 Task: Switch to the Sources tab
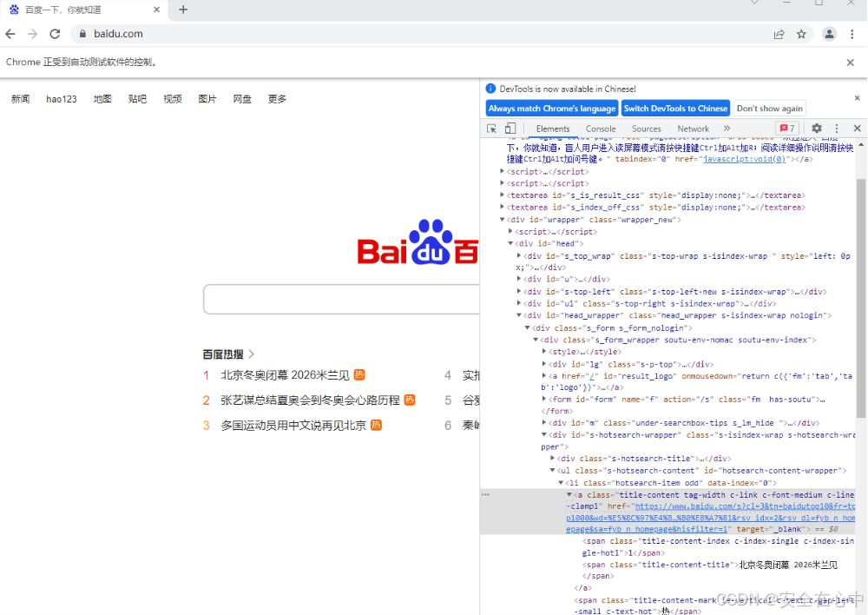point(646,129)
